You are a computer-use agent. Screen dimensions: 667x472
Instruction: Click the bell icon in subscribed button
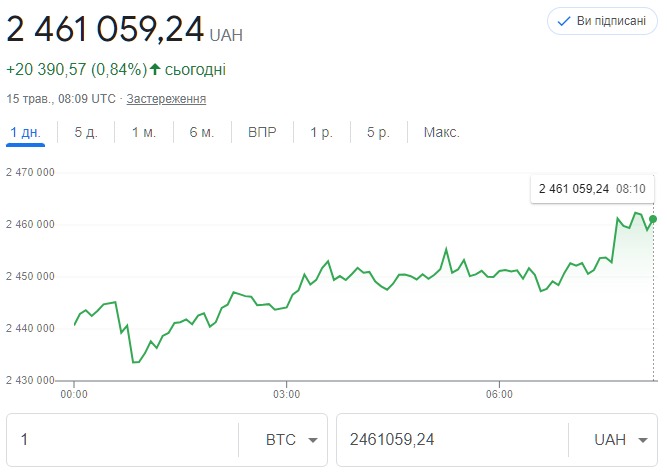(x=564, y=21)
